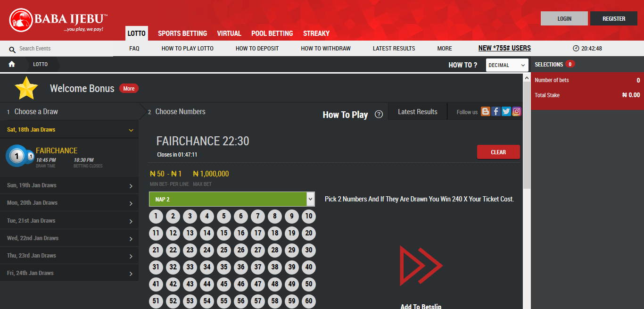Viewport: 644px width, 309px height.
Task: Open the Facebook follow icon
Action: (x=496, y=111)
